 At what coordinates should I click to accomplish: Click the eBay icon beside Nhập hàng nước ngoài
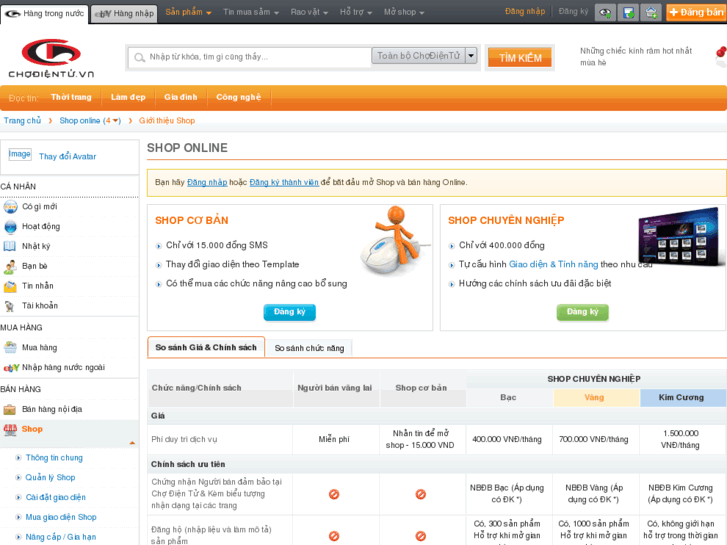click(11, 368)
